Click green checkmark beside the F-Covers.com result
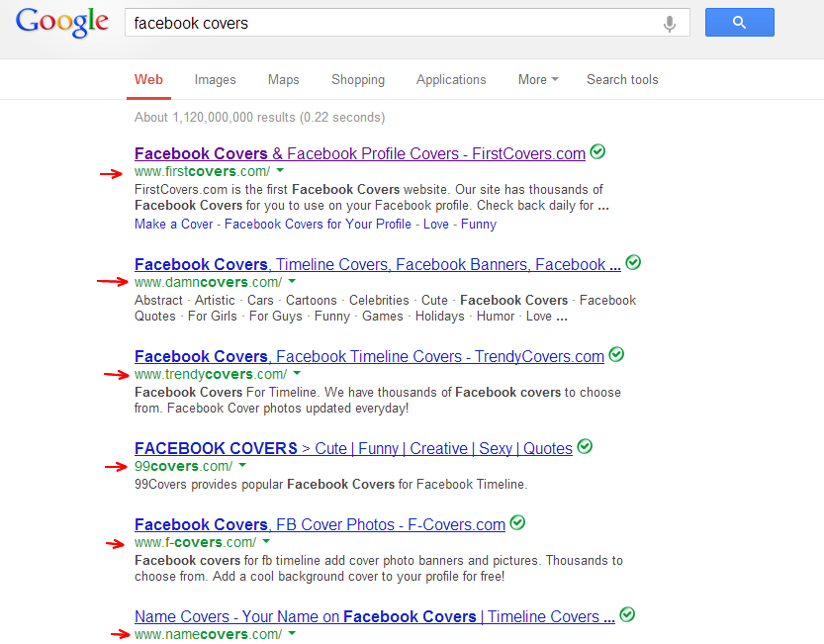Screen dimensions: 824x644 [517, 523]
